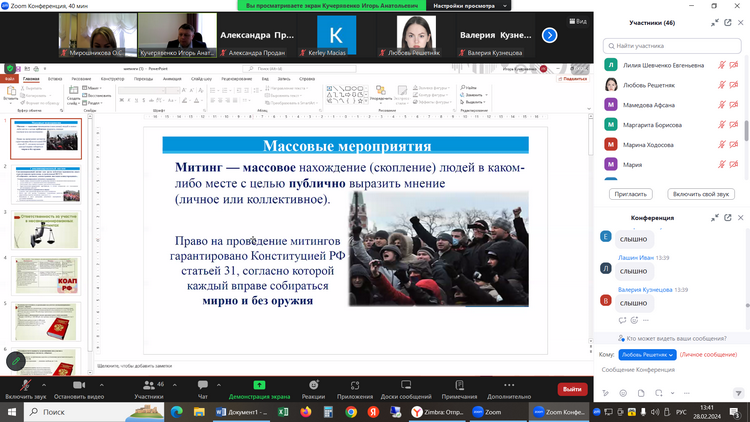Open Реакции reactions icon

[x=313, y=385]
